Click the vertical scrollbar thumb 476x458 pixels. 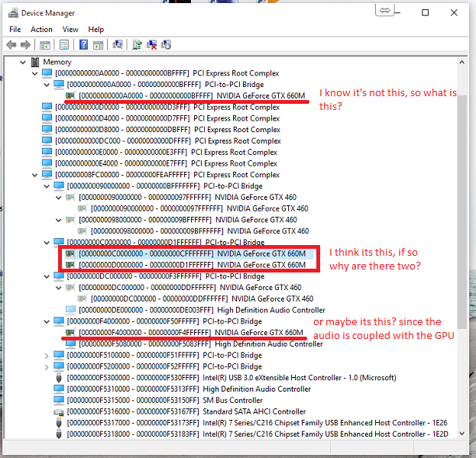[461, 212]
